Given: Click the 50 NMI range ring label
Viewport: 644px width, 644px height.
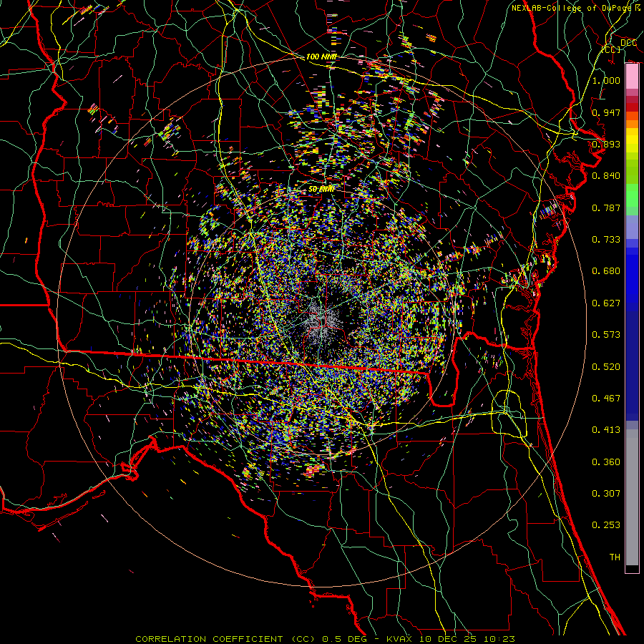Looking at the screenshot, I should tap(321, 189).
